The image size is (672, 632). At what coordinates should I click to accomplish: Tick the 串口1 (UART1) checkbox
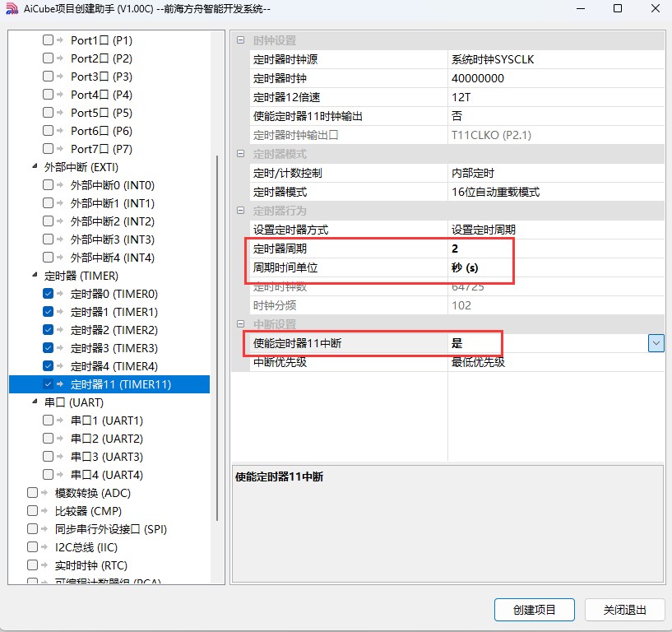48,421
